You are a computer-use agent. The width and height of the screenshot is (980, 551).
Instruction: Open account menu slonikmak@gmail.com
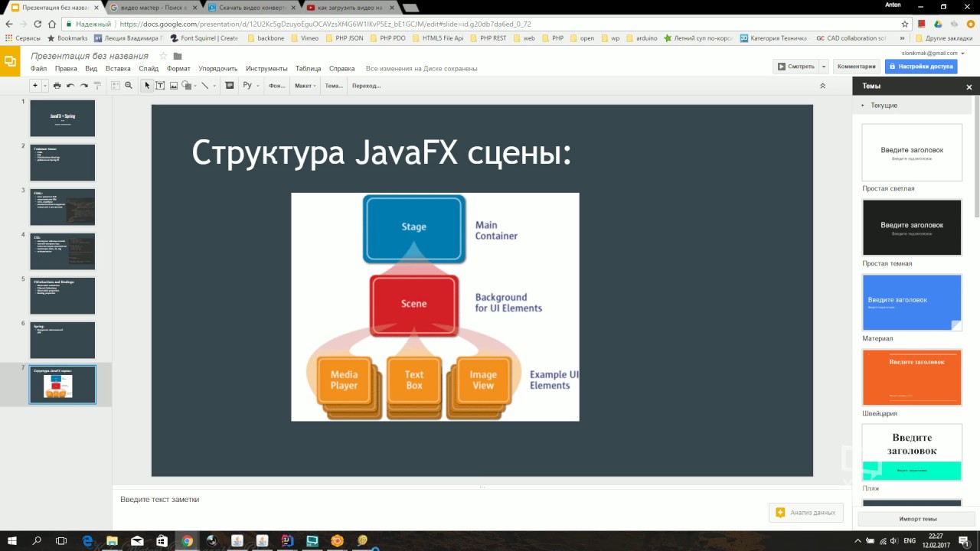click(x=934, y=53)
